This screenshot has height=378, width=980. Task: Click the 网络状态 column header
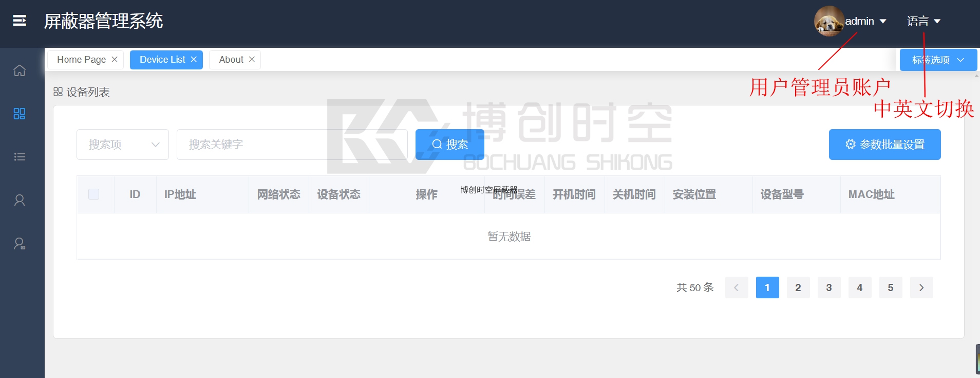click(x=279, y=194)
